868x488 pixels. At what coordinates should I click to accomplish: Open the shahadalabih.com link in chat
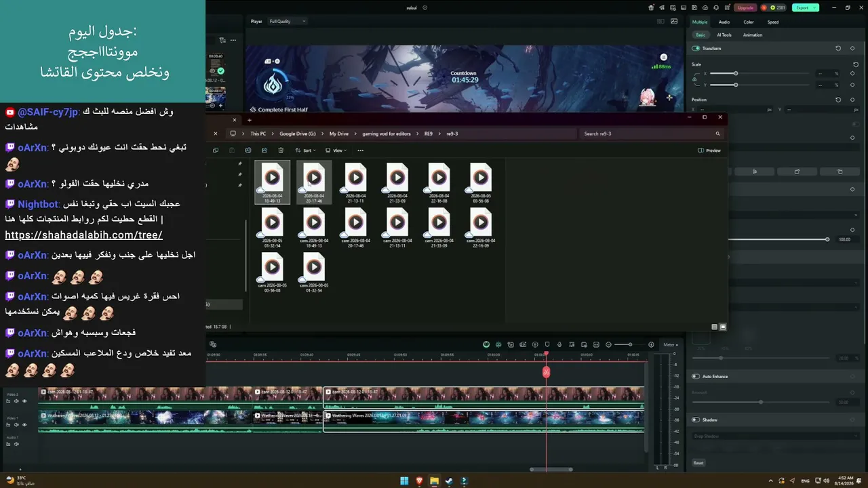[83, 235]
